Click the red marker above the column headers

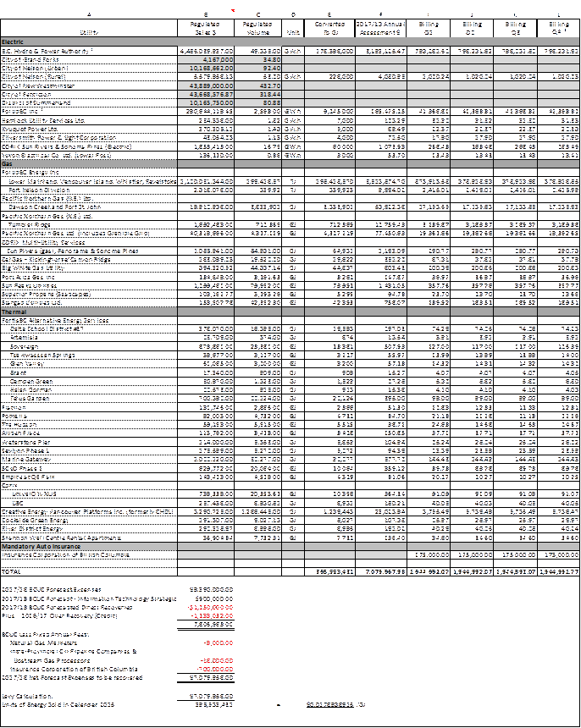click(x=233, y=11)
